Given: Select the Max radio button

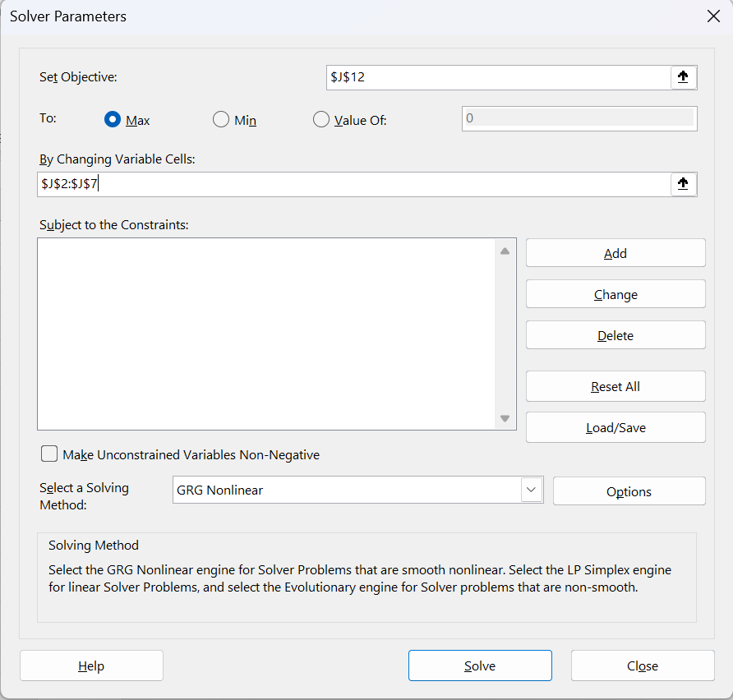Looking at the screenshot, I should click(113, 120).
